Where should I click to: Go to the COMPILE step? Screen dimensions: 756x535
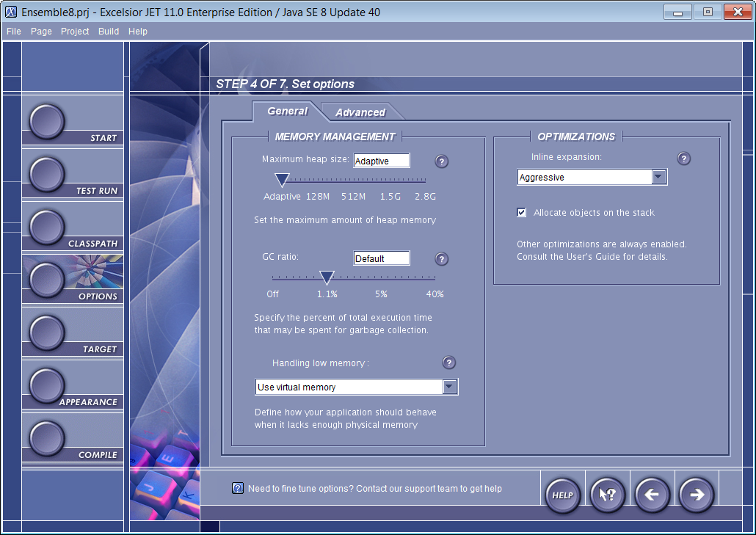pos(47,439)
